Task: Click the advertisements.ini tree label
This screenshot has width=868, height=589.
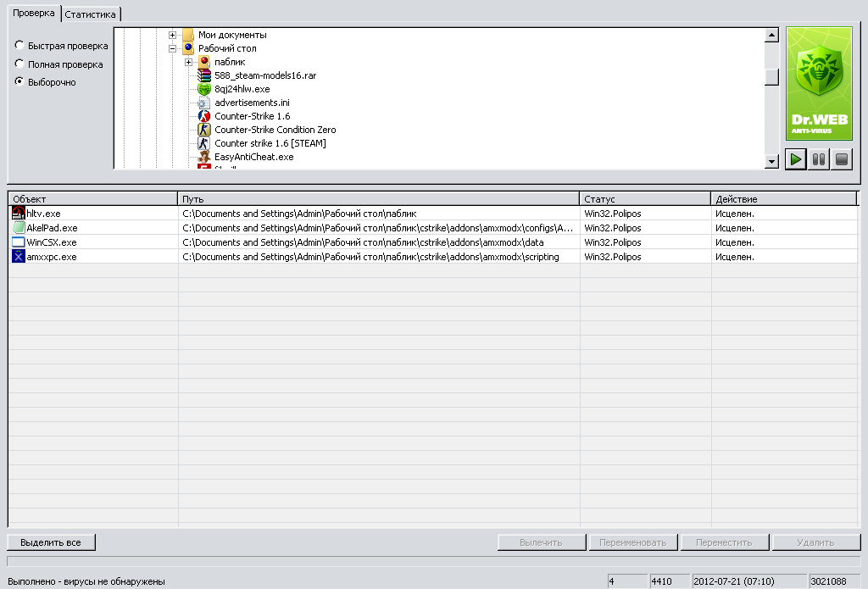Action: (x=252, y=103)
